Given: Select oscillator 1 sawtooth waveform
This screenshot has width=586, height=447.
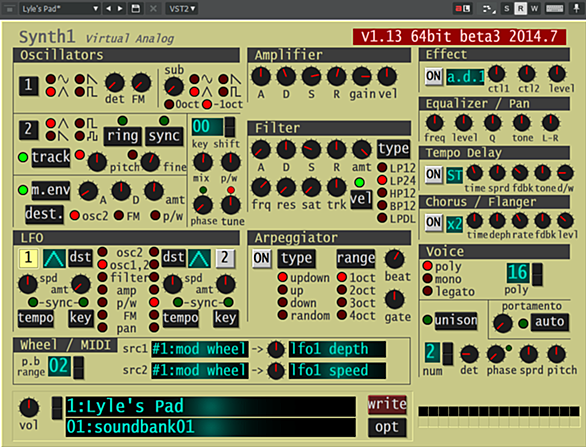Looking at the screenshot, I should point(79,79).
